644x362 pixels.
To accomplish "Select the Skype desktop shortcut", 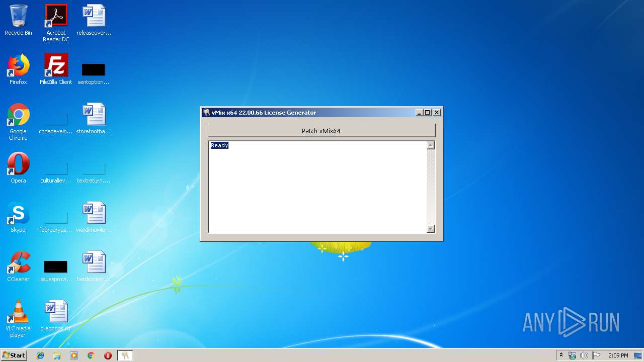I will [x=18, y=217].
